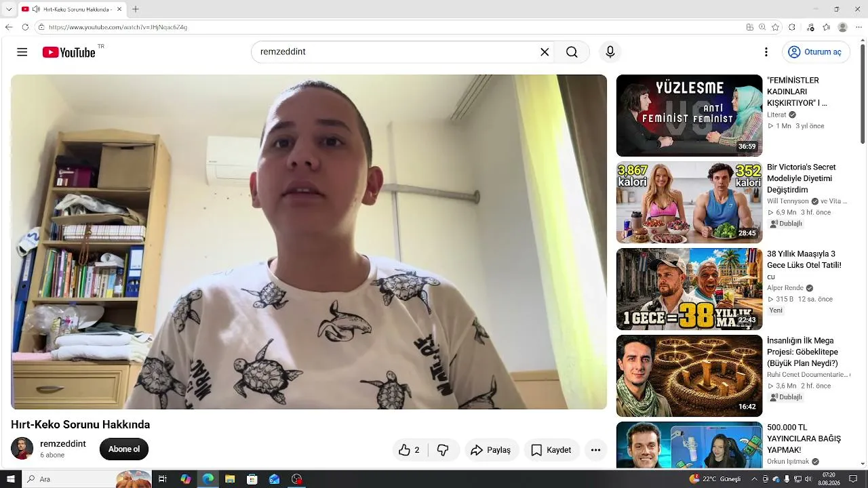Image resolution: width=868 pixels, height=488 pixels.
Task: Open the 500.000 TL Yayıncılara Bağış title
Action: click(x=804, y=439)
